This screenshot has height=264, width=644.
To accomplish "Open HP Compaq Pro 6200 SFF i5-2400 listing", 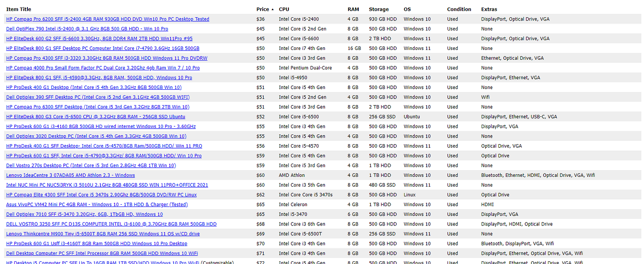I will pyautogui.click(x=107, y=19).
